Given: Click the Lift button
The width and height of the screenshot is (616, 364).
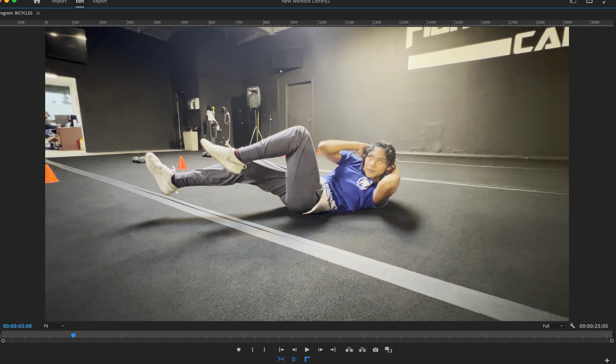Looking at the screenshot, I should pos(349,350).
